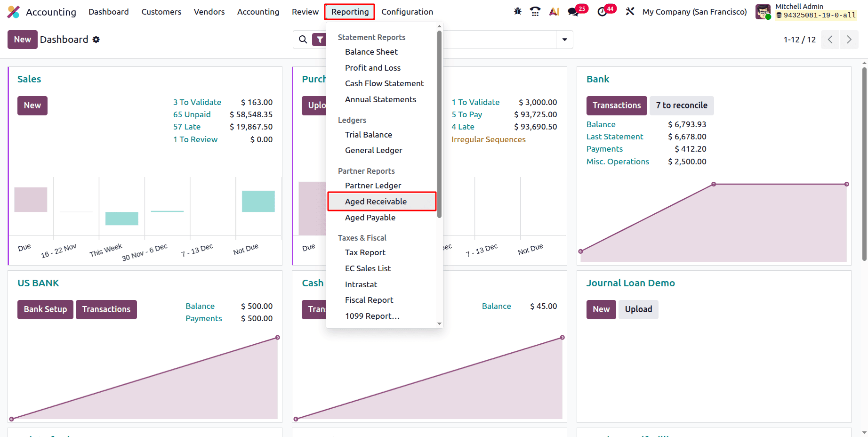Click the VoIP phone icon
This screenshot has width=868, height=437.
[x=535, y=11]
